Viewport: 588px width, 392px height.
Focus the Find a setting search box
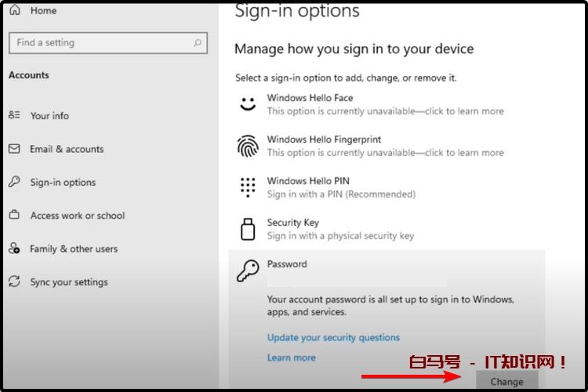[98, 43]
